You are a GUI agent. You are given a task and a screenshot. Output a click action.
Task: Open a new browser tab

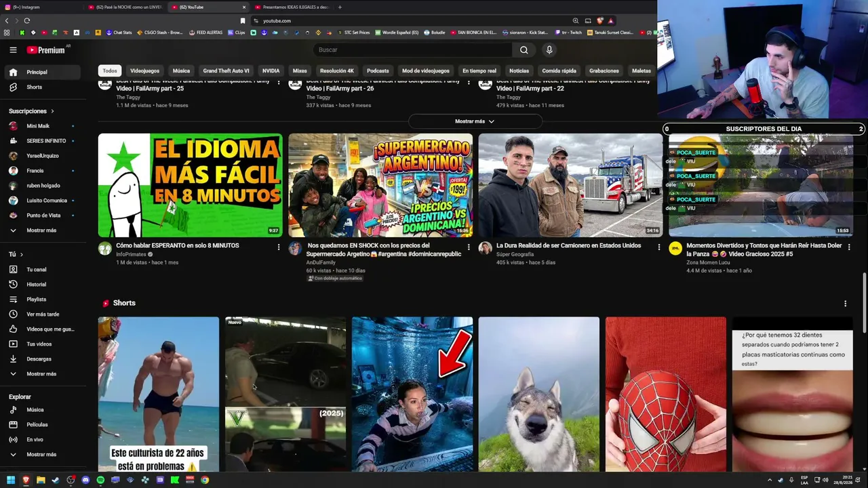point(340,7)
